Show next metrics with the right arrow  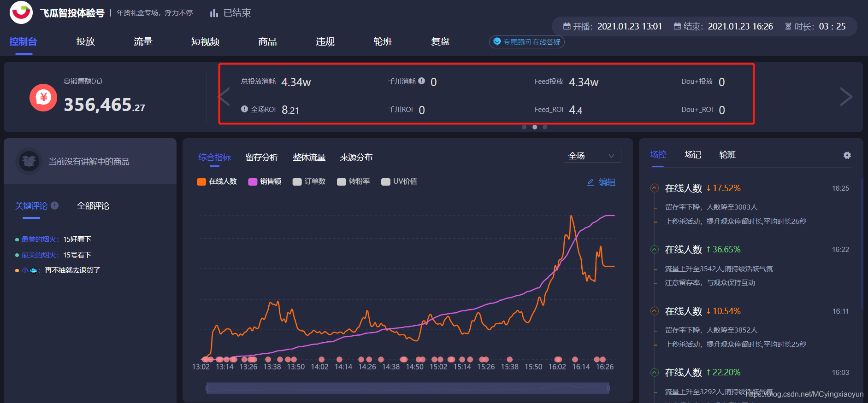[x=846, y=97]
